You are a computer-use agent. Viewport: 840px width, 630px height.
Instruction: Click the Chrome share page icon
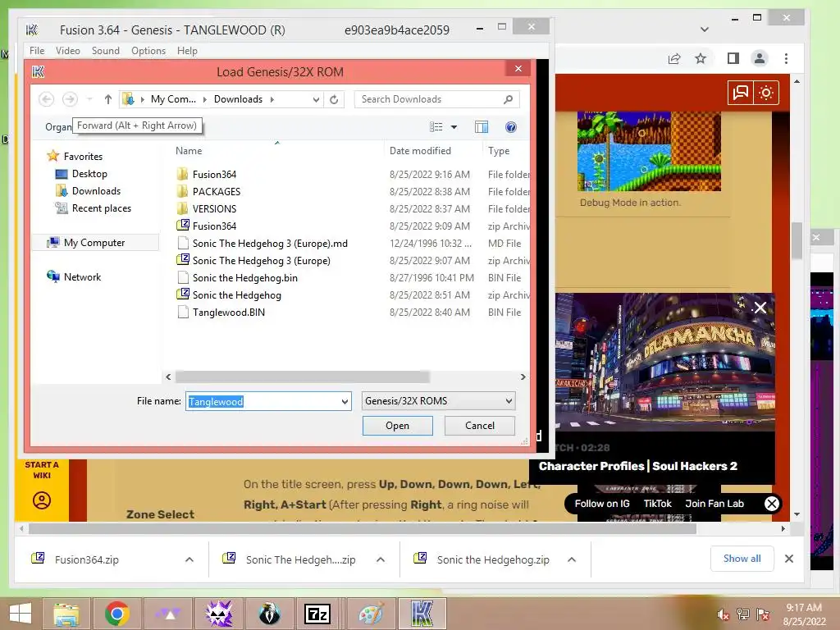coord(674,58)
